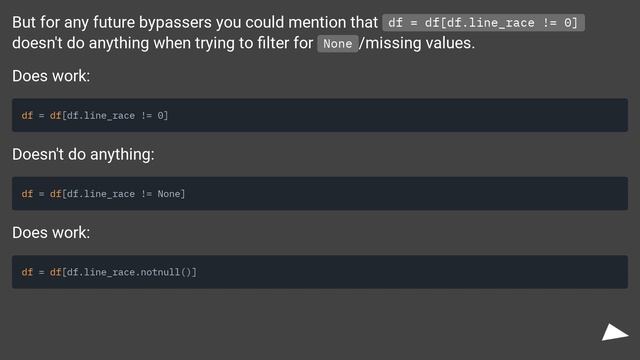The width and height of the screenshot is (640, 360).
Task: Click the inline None code tag
Action: pos(338,44)
